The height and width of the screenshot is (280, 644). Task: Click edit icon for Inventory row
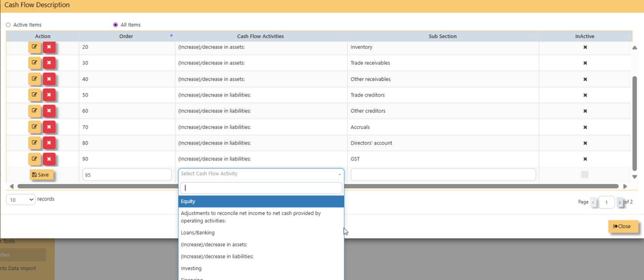pyautogui.click(x=34, y=47)
